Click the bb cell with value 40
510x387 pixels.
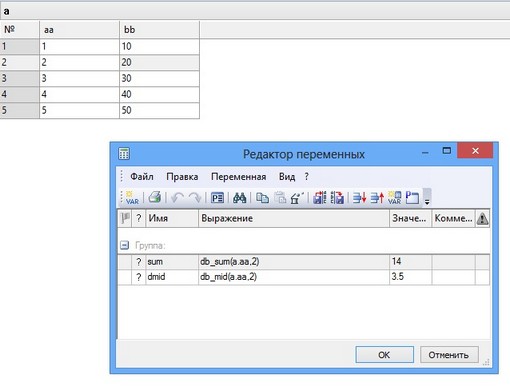pos(159,94)
